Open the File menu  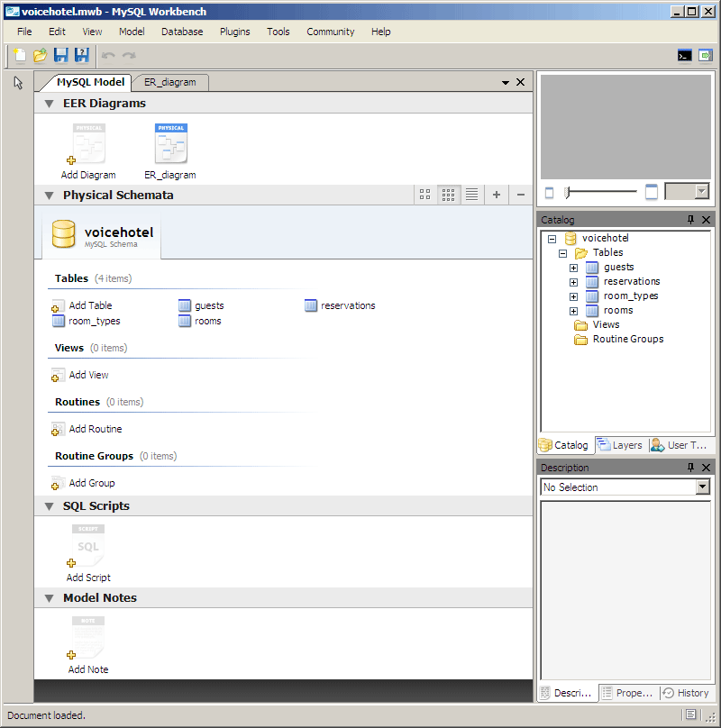click(x=24, y=32)
